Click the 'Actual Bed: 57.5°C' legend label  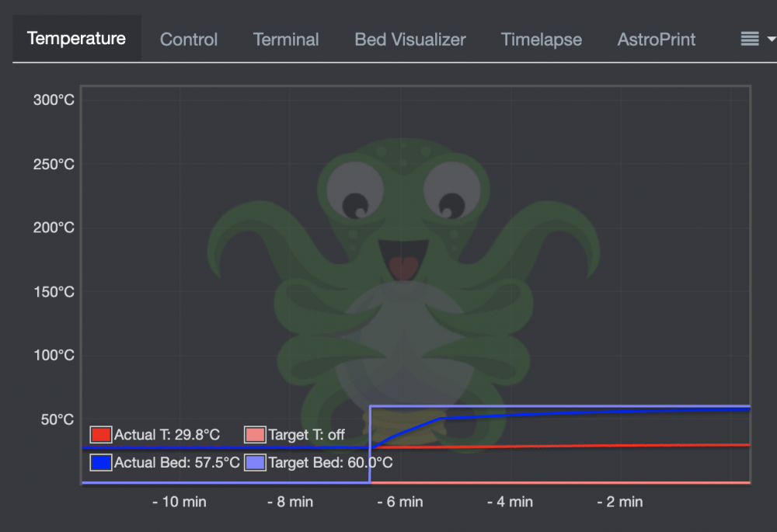coord(177,463)
